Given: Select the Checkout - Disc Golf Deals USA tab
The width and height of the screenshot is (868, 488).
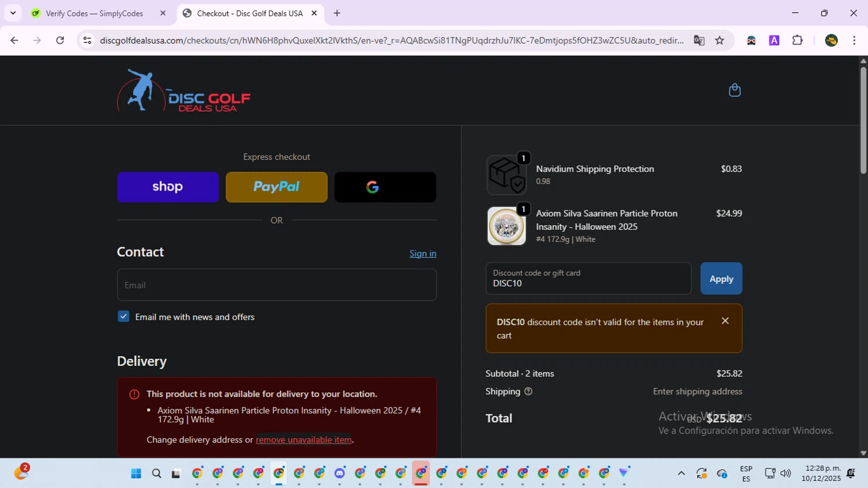Looking at the screenshot, I should pos(250,13).
